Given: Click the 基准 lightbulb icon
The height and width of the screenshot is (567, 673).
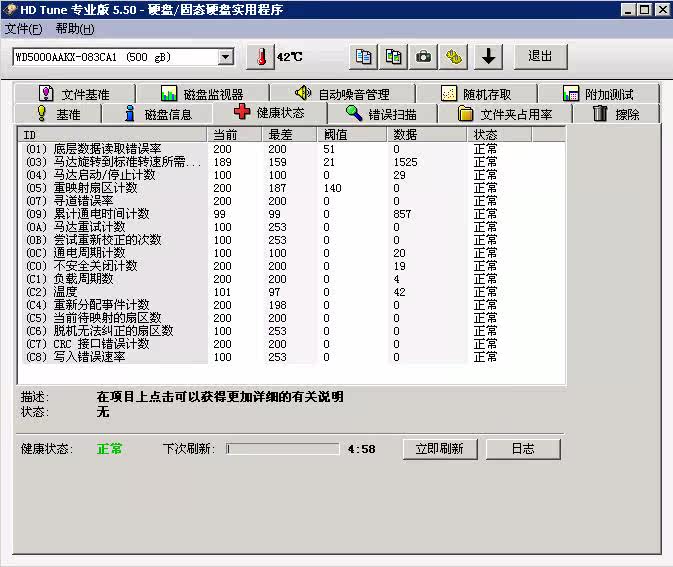Looking at the screenshot, I should pyautogui.click(x=41, y=113).
